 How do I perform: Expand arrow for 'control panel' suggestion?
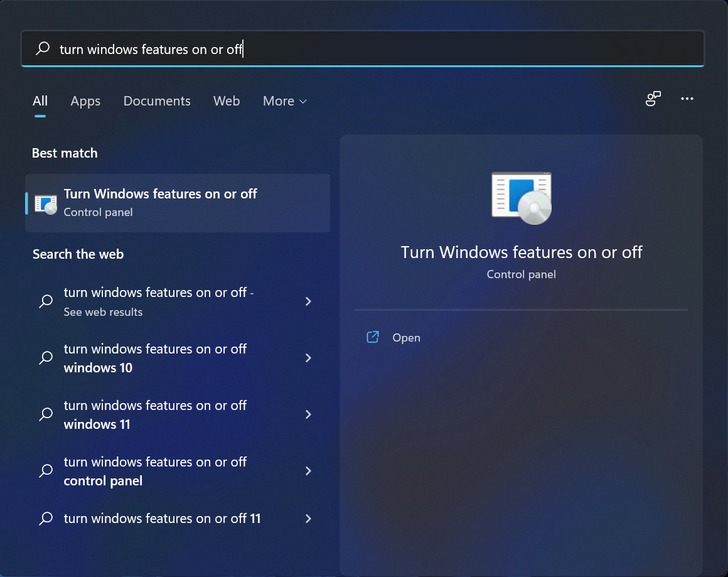[x=308, y=471]
